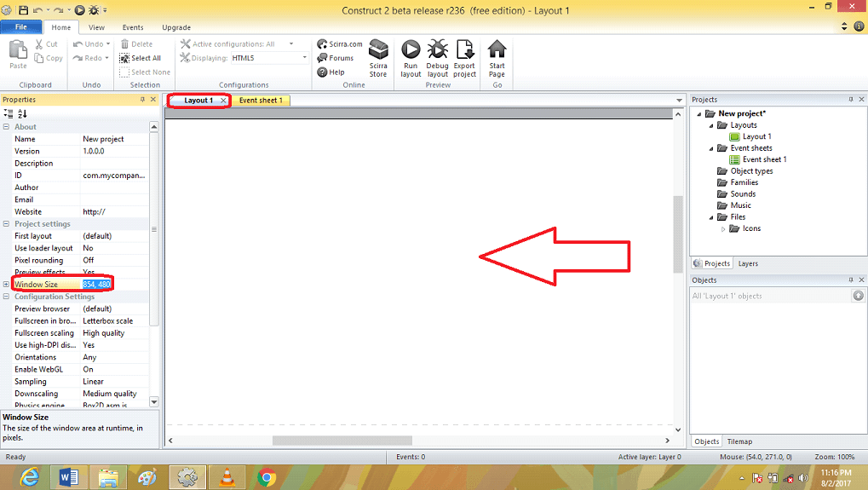Screen dimensions: 868x490
Task: Open the Help icon in Online group
Action: click(x=322, y=72)
